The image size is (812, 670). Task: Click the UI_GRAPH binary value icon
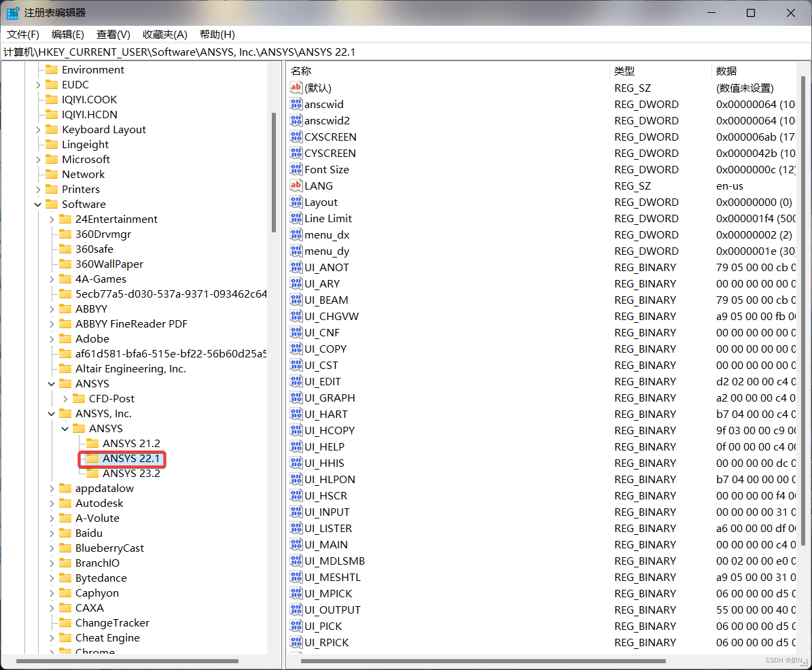pyautogui.click(x=296, y=398)
